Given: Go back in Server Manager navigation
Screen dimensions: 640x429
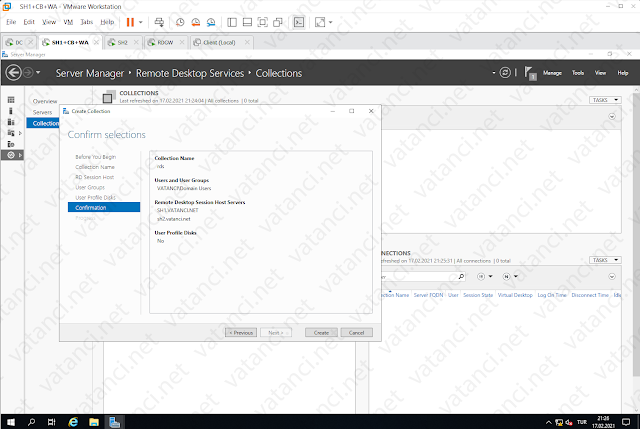Looking at the screenshot, I should pos(13,73).
